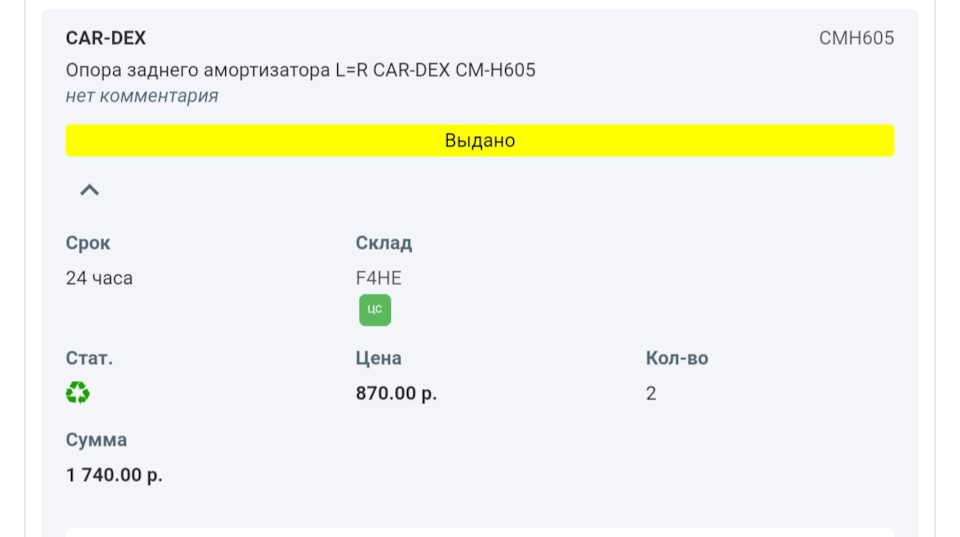This screenshot has width=960, height=537.
Task: Click the нет комментария comment text
Action: [142, 96]
